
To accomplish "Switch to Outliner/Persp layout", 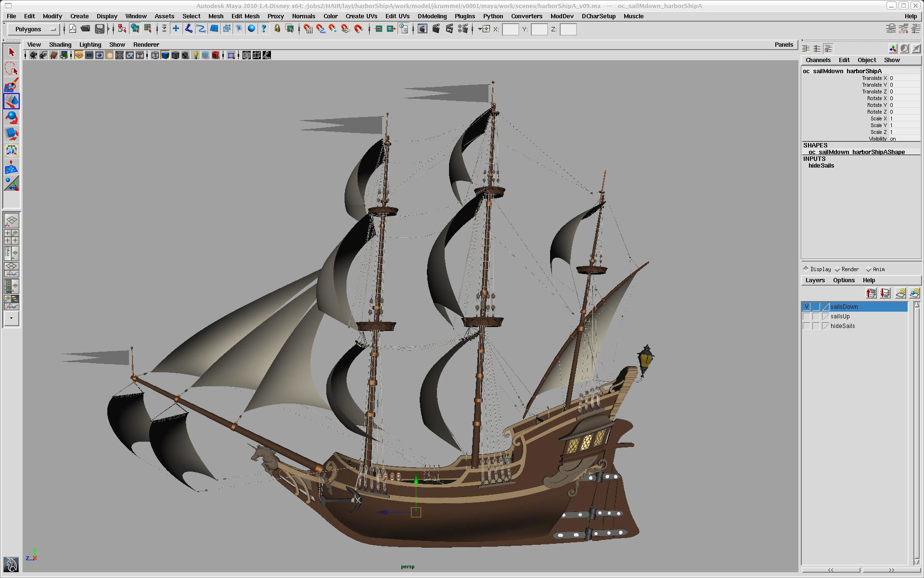I will coord(12,253).
